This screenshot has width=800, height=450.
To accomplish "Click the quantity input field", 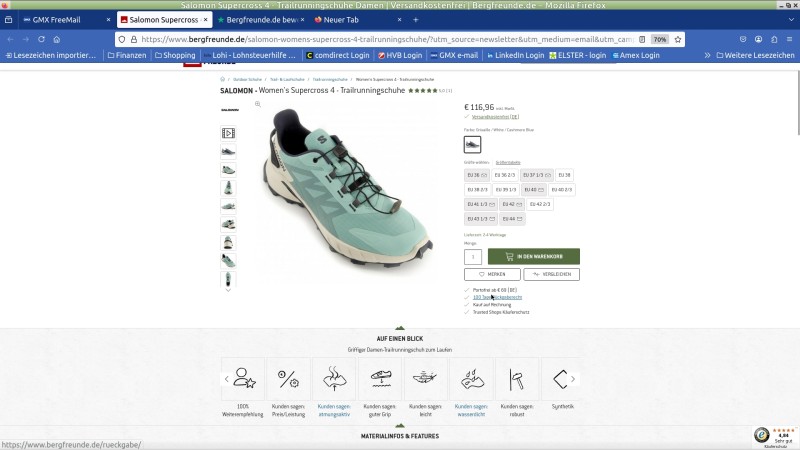I will [473, 257].
